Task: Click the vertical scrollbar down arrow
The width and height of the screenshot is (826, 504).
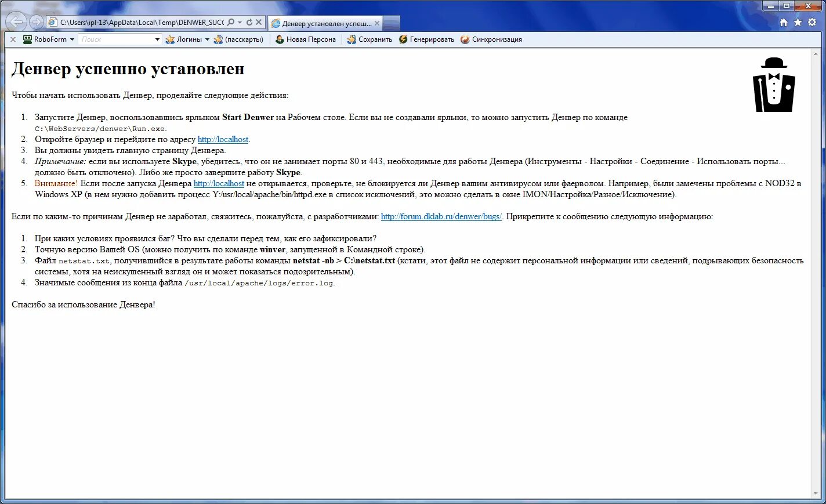Action: tap(816, 494)
